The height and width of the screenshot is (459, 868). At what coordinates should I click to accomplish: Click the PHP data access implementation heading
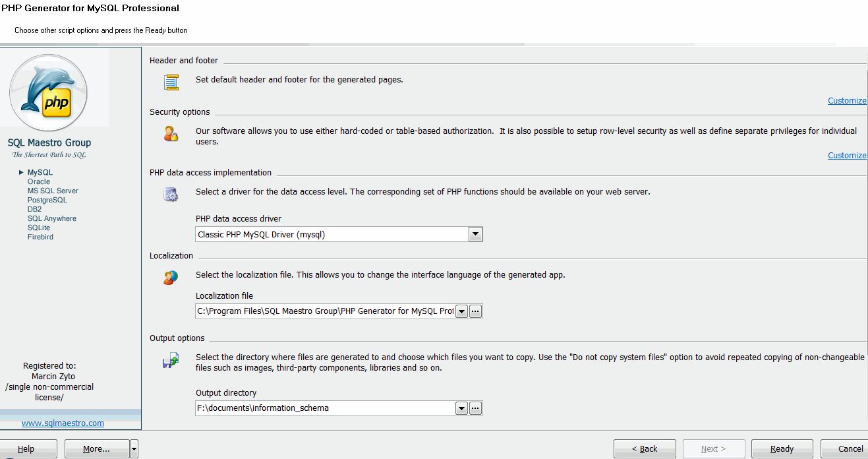pos(211,173)
